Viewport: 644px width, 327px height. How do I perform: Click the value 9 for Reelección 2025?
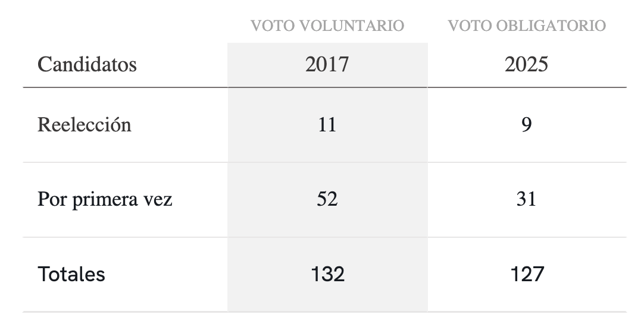(527, 125)
